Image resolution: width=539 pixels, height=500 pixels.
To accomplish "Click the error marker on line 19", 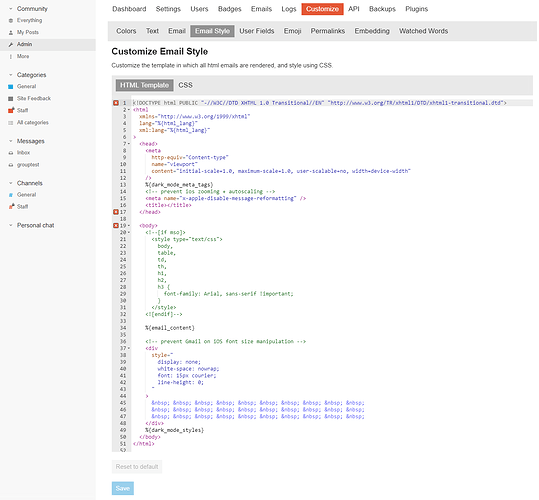I will 116,225.
